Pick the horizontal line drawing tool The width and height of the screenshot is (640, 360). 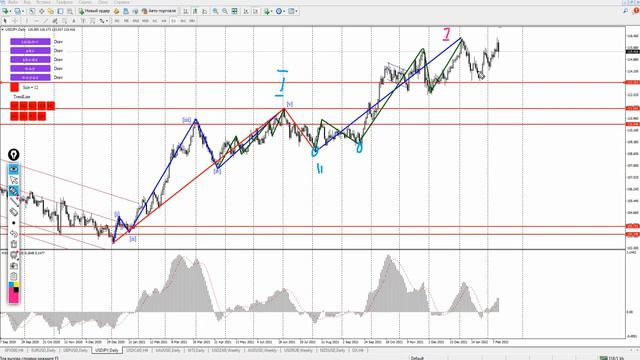click(36, 21)
